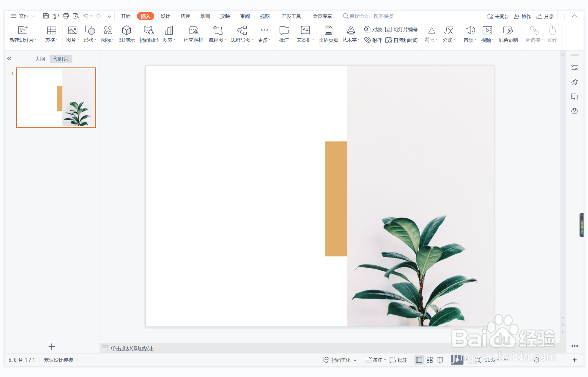
Task: Switch to reading view
Action: pos(440,360)
